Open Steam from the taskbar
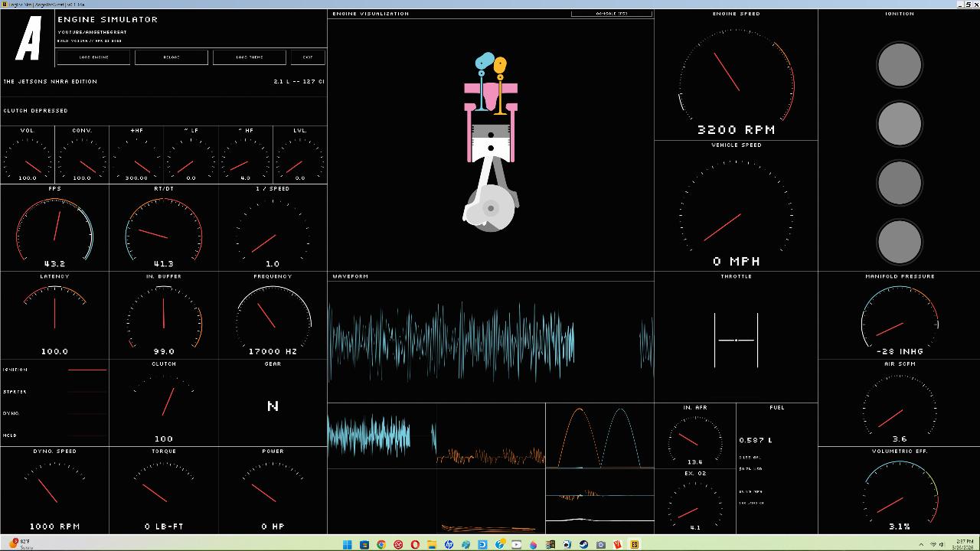 pos(583,545)
